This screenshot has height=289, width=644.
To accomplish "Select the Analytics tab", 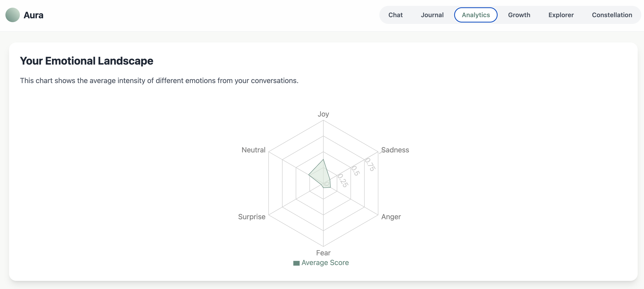I will tap(476, 15).
